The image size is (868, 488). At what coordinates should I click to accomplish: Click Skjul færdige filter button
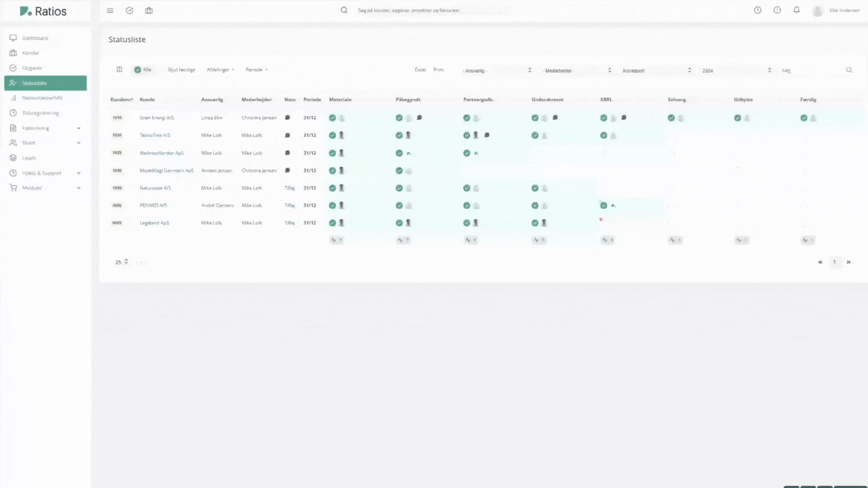(x=181, y=70)
